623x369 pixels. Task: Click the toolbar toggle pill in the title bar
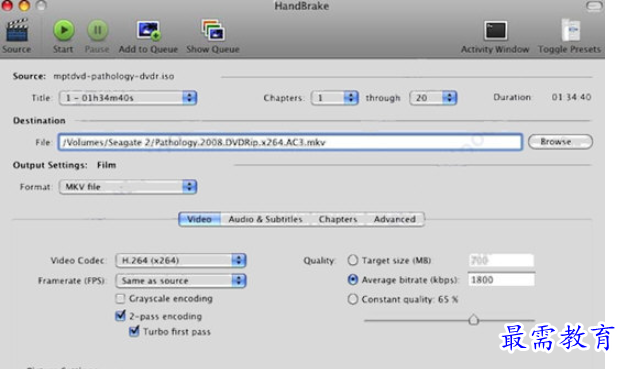594,6
